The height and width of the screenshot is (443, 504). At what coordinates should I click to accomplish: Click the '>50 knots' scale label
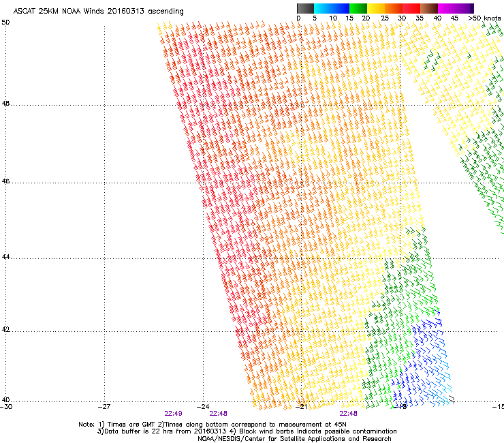(484, 18)
